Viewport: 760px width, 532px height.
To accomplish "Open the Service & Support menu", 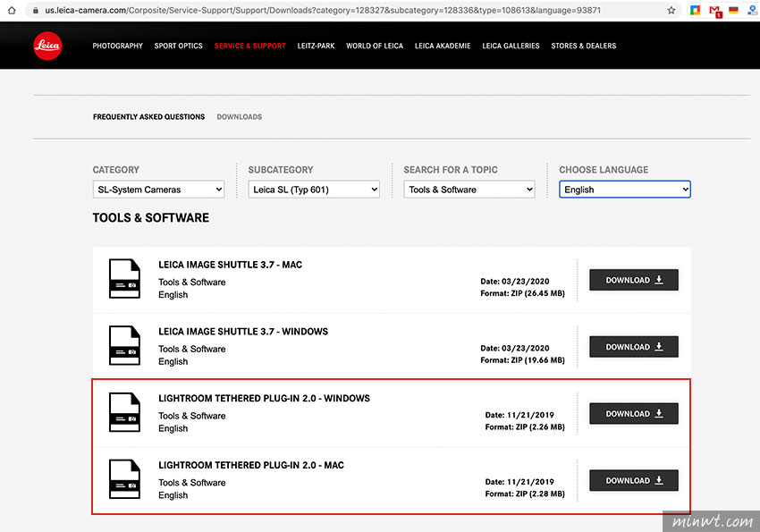I will [250, 46].
